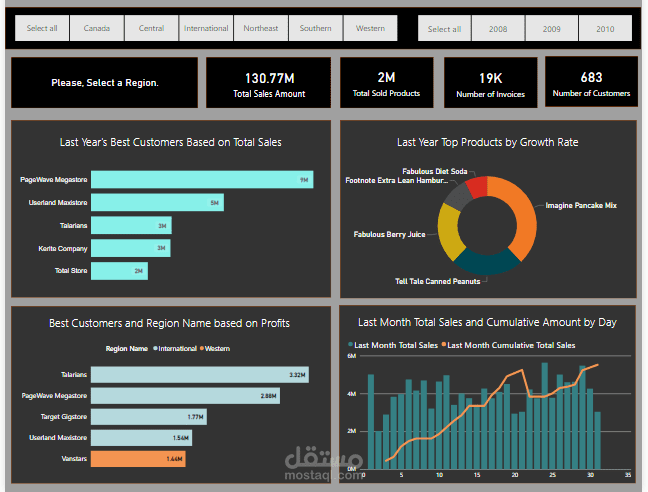The height and width of the screenshot is (492, 648).
Task: Click gray Footnote Extra Lean Hamburger segment
Action: (x=459, y=197)
